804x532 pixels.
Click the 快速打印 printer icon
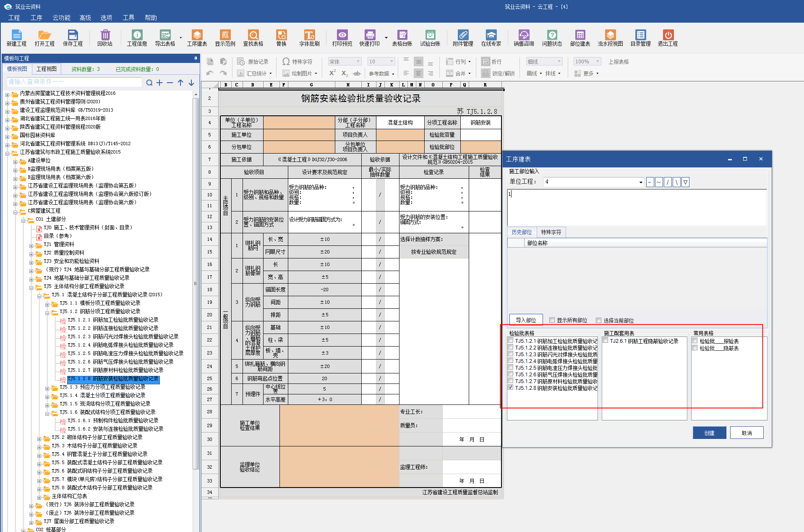point(369,38)
